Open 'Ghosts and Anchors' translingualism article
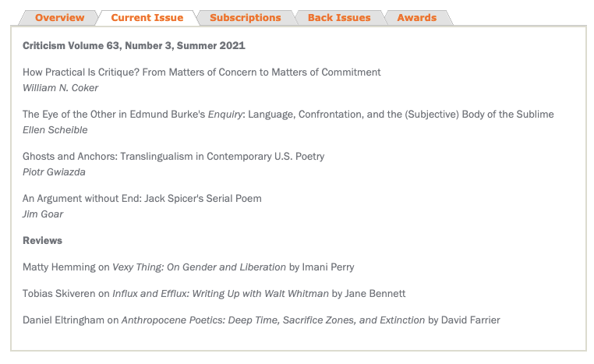The image size is (594, 364). tap(173, 157)
